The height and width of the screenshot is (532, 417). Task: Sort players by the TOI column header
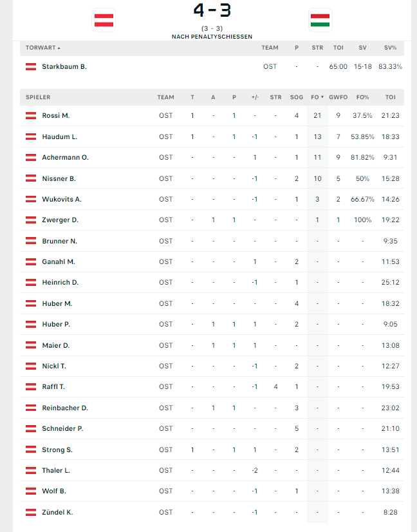[x=390, y=97]
